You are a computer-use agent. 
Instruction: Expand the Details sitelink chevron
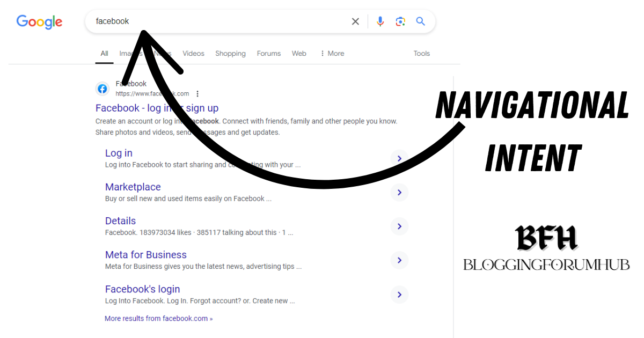399,226
